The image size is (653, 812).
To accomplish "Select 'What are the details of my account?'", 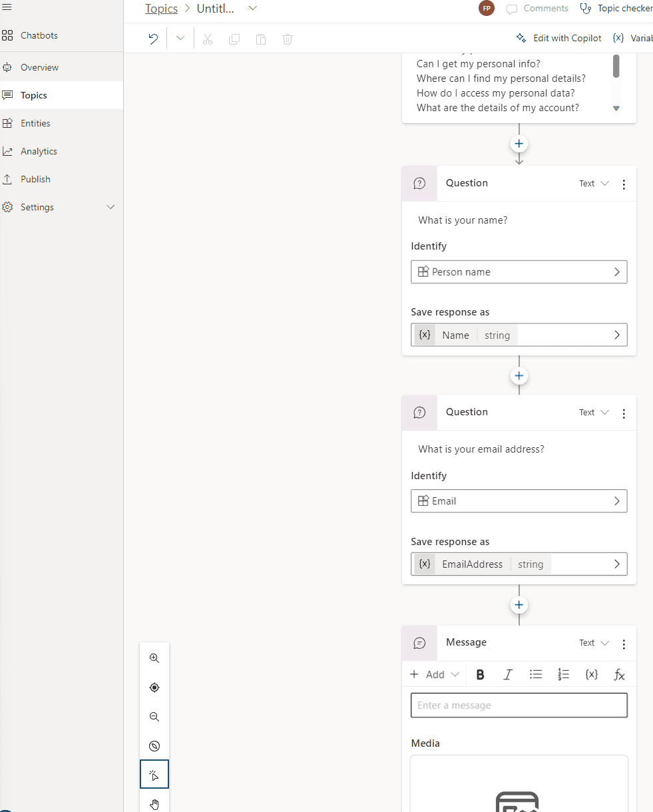I will (498, 108).
